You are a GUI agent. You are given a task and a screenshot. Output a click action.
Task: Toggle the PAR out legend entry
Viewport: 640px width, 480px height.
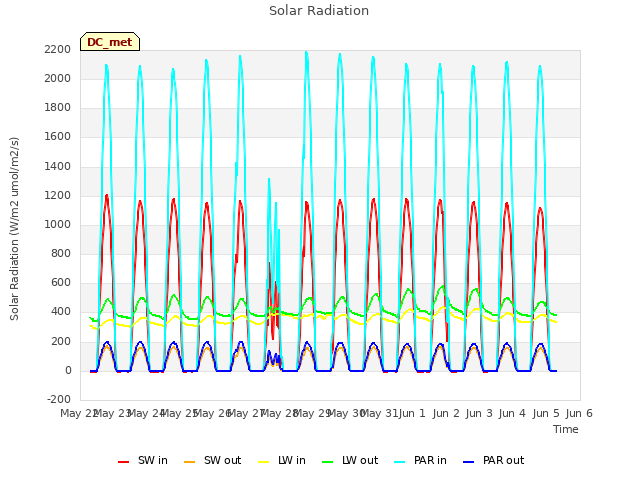494,460
